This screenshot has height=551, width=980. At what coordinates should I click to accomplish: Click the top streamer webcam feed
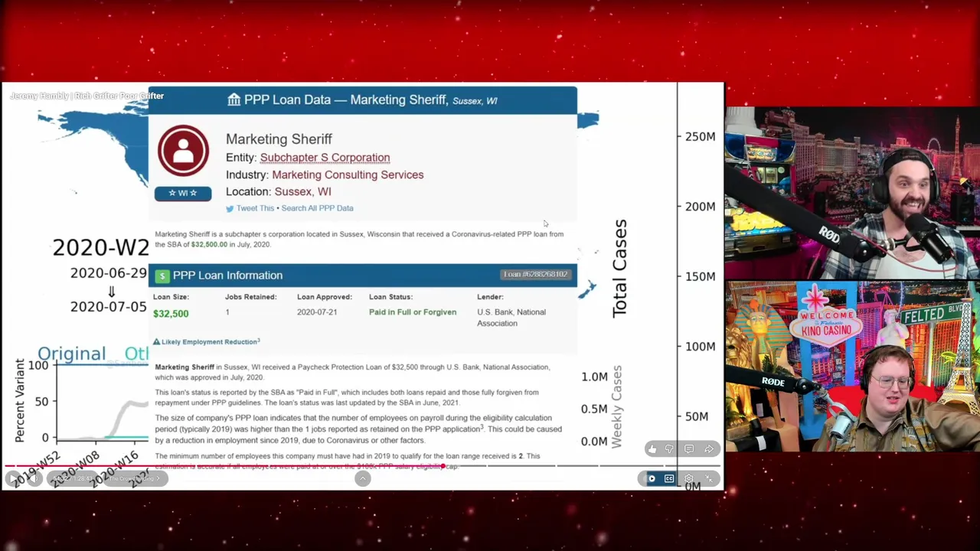click(852, 194)
